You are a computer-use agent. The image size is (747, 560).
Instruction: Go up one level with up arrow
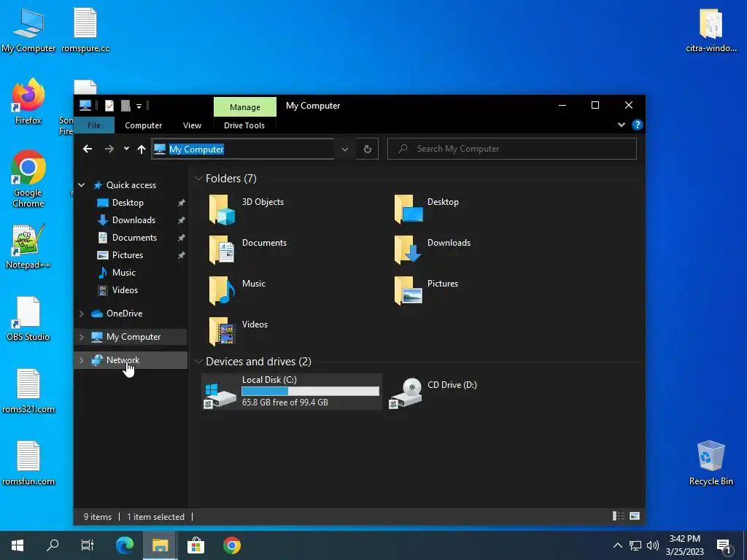click(x=142, y=149)
